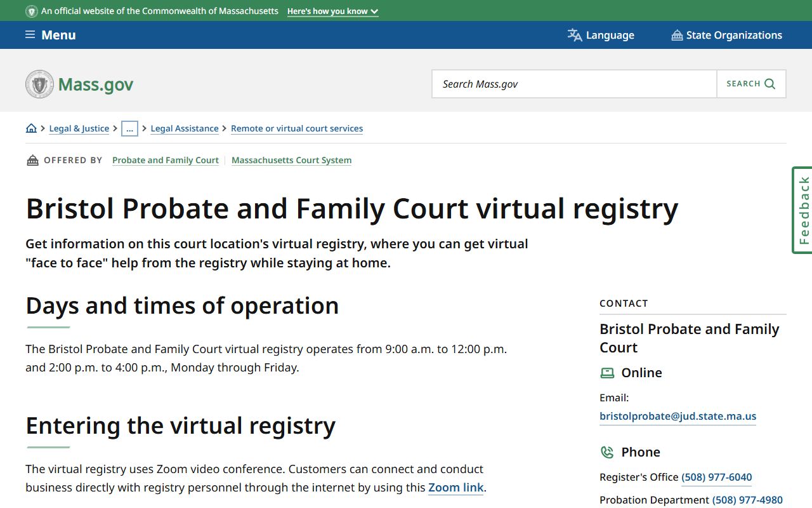Open Massachusetts Court System link

[x=292, y=160]
